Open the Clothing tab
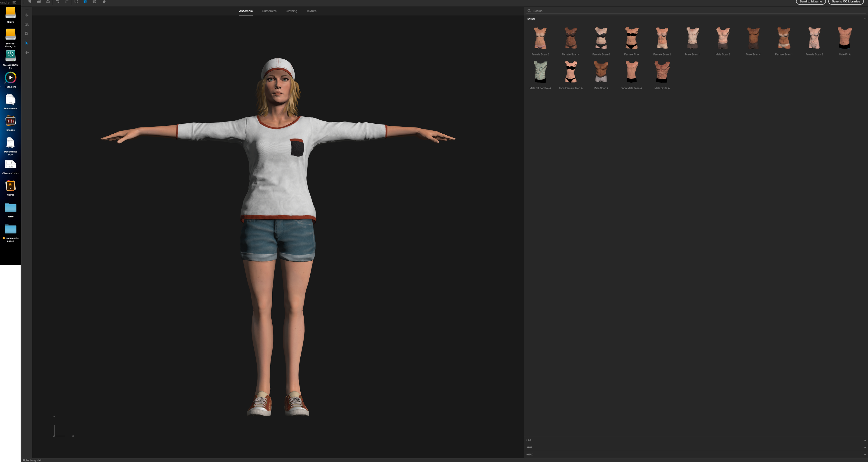This screenshot has height=462, width=868. (x=291, y=11)
